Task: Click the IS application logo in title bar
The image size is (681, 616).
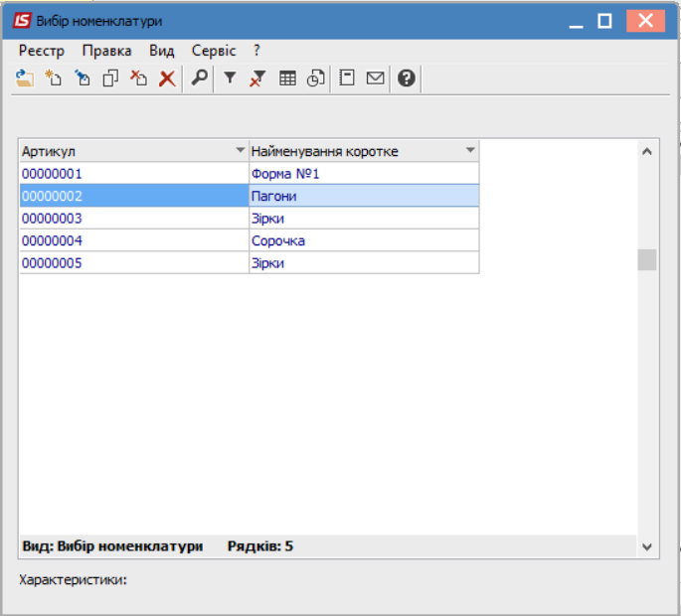Action: pos(22,21)
